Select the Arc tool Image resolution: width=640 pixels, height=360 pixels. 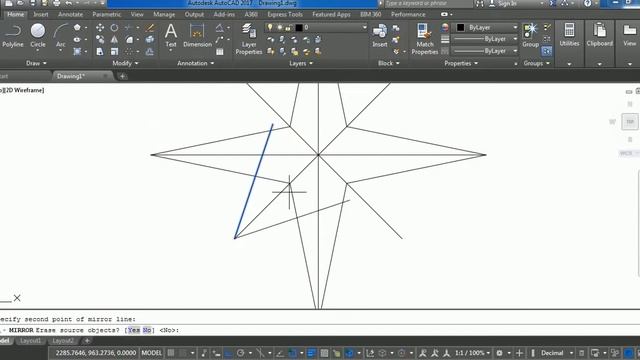coord(60,36)
